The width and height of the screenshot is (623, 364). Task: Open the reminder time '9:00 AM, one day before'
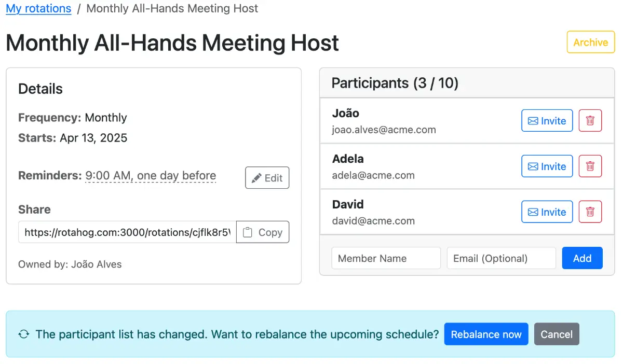coord(151,176)
